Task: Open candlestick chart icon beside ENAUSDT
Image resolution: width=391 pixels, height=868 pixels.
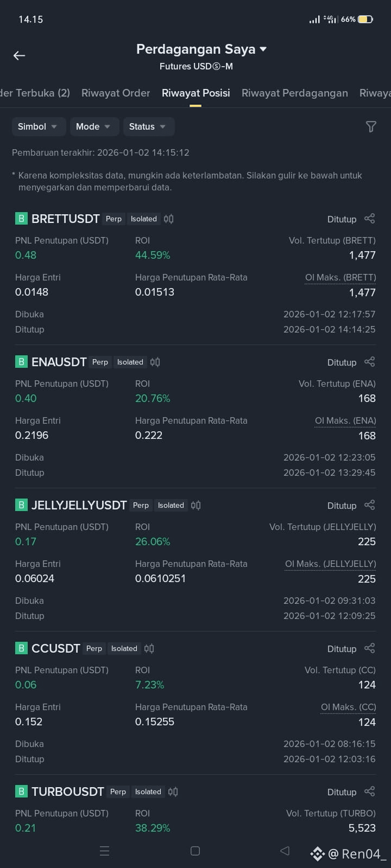Action: (x=155, y=362)
